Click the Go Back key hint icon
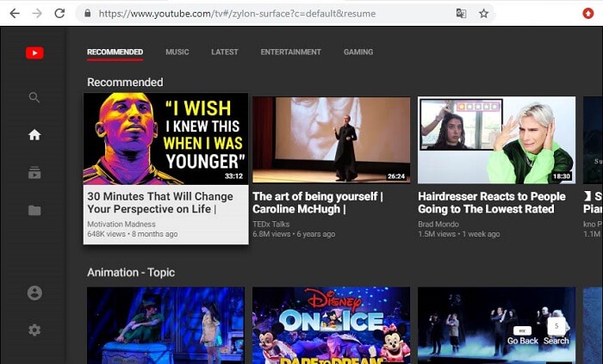This screenshot has width=603, height=364. (x=522, y=330)
